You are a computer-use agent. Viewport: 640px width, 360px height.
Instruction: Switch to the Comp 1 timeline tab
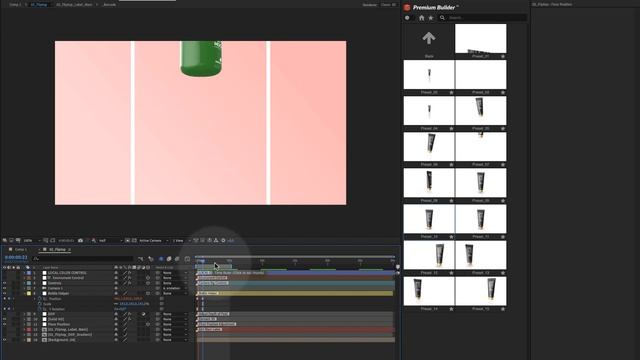click(20, 249)
